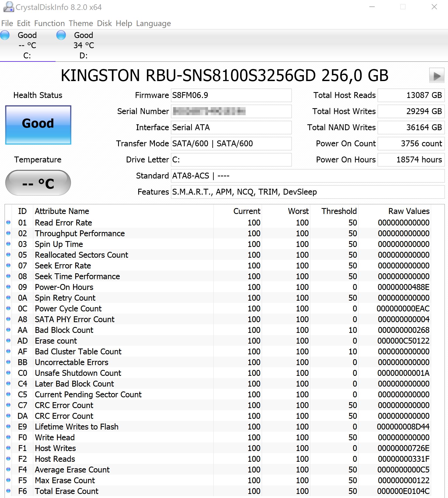Image resolution: width=448 pixels, height=498 pixels.
Task: Click status dot of Spin Up Time row
Action: coord(8,244)
